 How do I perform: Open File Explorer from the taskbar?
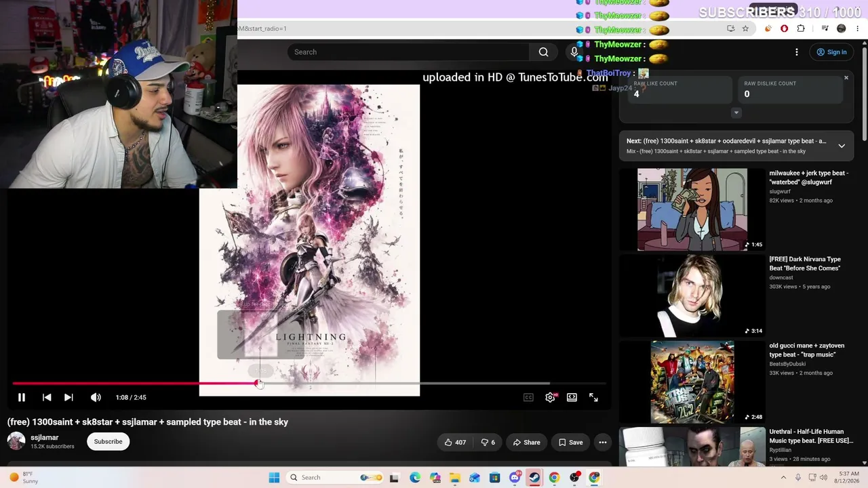tap(454, 478)
